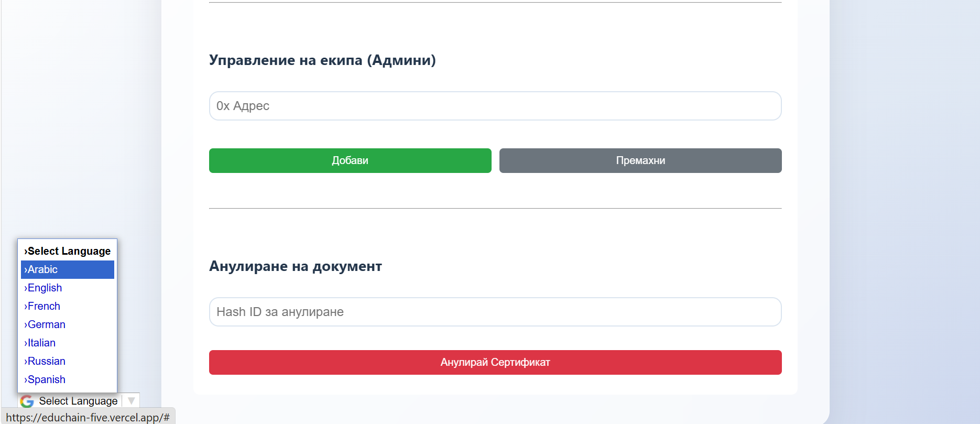Choose Arabic from the language list
This screenshot has width=980, height=424.
[x=43, y=269]
